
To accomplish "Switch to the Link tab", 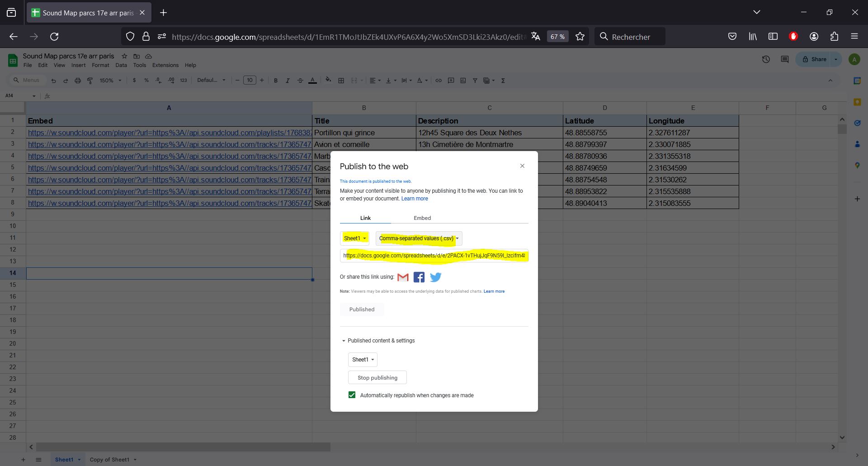I will (365, 218).
